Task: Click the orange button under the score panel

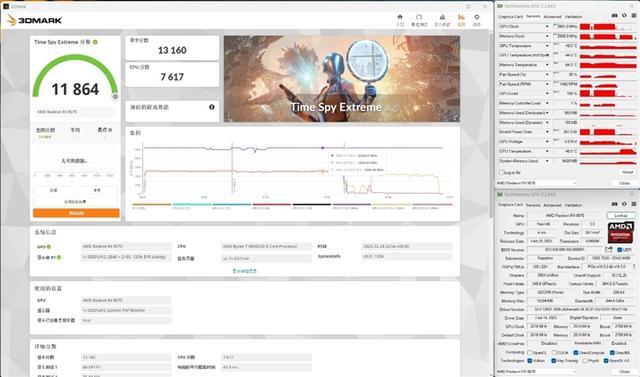Action: point(76,213)
